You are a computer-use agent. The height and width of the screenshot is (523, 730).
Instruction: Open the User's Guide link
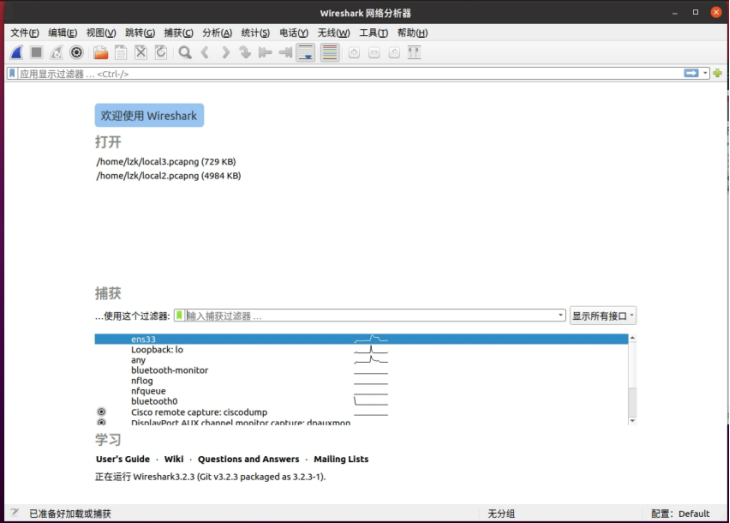click(123, 459)
